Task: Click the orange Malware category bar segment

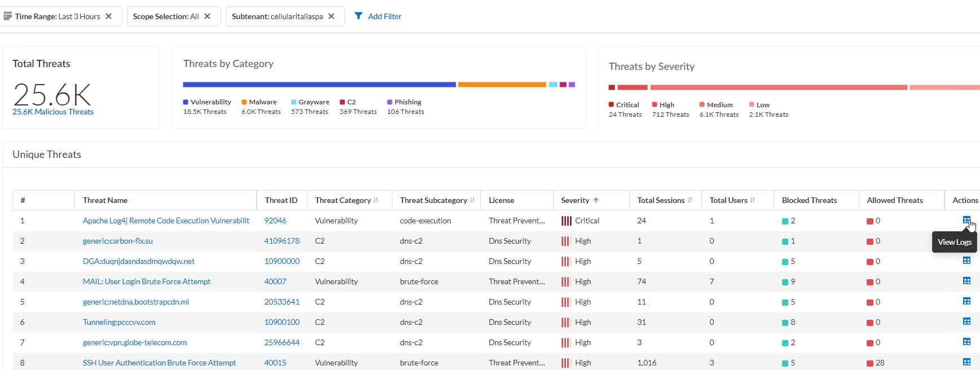Action: 502,85
